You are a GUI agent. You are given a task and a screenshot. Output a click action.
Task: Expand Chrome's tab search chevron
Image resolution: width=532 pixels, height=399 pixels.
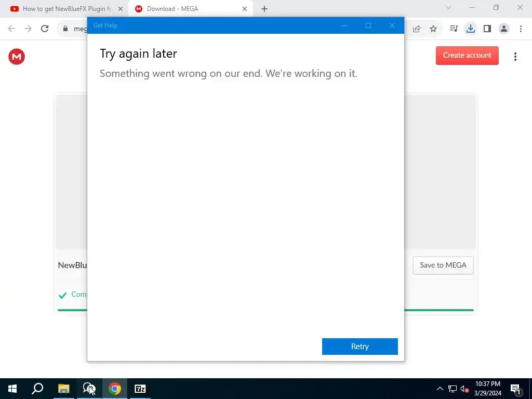coord(448,7)
